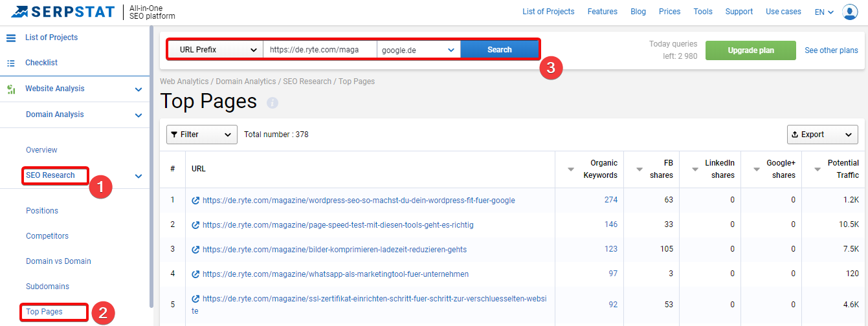
Task: Open ssl-zertifikat-einrichten magazine URL link
Action: (x=369, y=305)
